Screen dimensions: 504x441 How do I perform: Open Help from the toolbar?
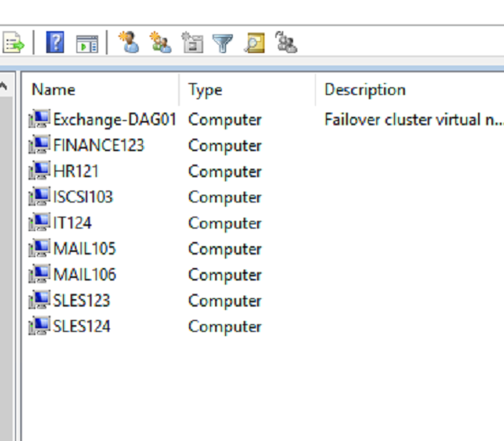[55, 43]
